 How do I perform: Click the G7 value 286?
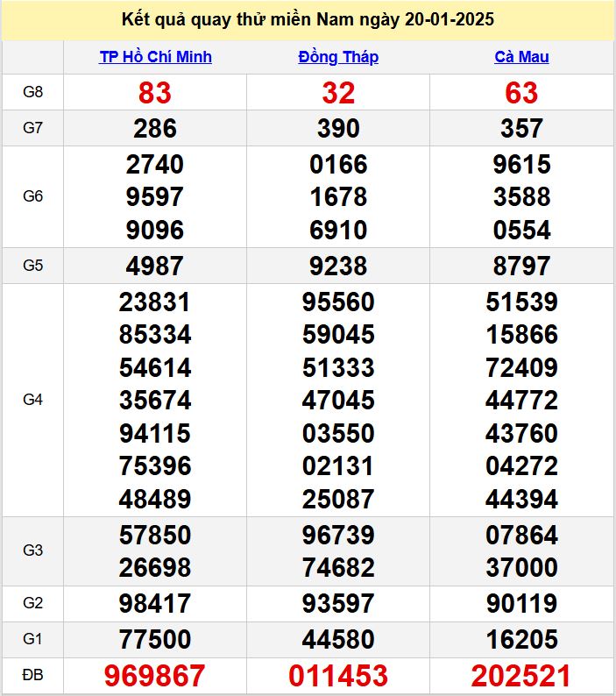pyautogui.click(x=155, y=128)
